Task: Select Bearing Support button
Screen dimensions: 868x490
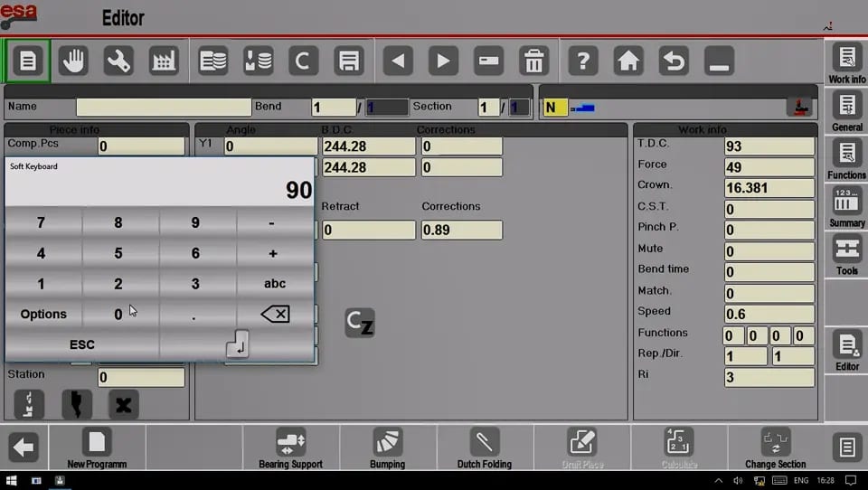Action: pos(290,448)
